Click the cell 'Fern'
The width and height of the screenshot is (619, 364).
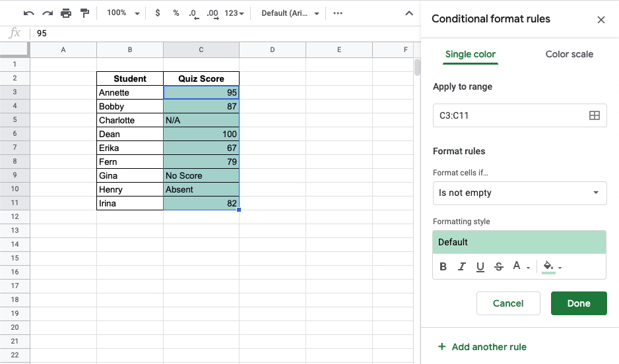point(130,162)
